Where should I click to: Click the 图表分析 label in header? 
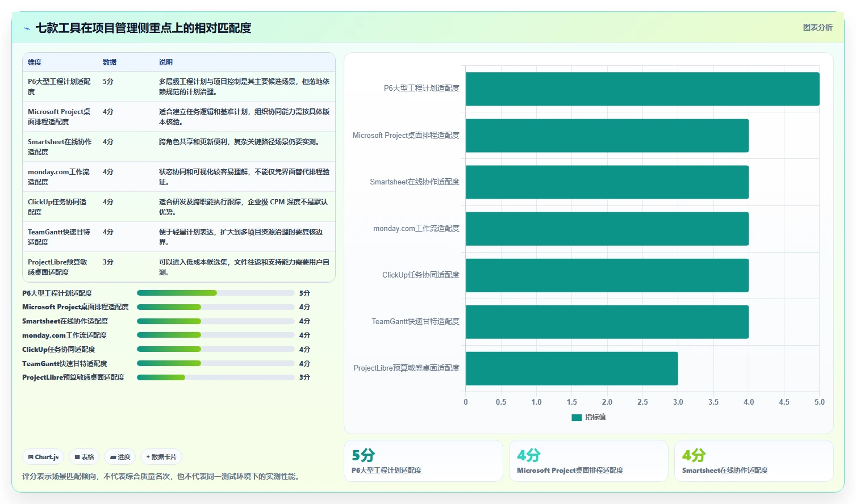817,27
